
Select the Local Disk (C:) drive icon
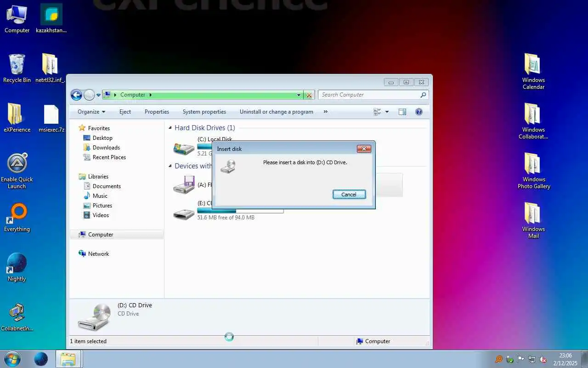point(184,148)
